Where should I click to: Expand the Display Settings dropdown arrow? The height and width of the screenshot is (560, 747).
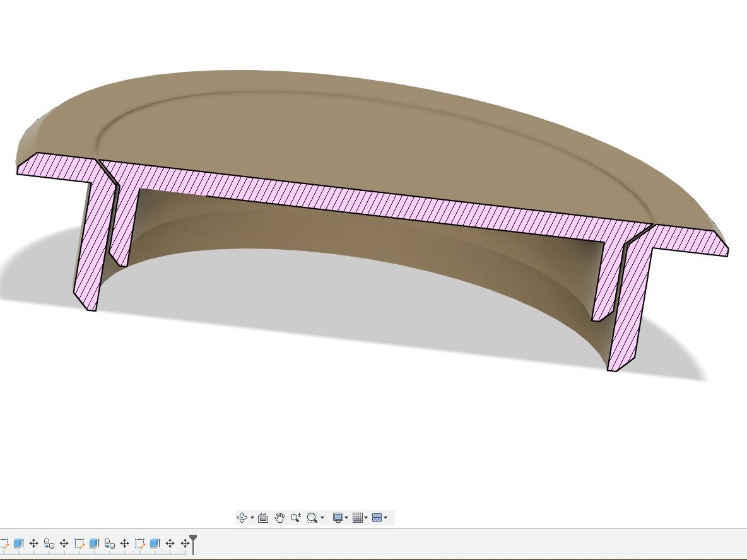coord(346,518)
